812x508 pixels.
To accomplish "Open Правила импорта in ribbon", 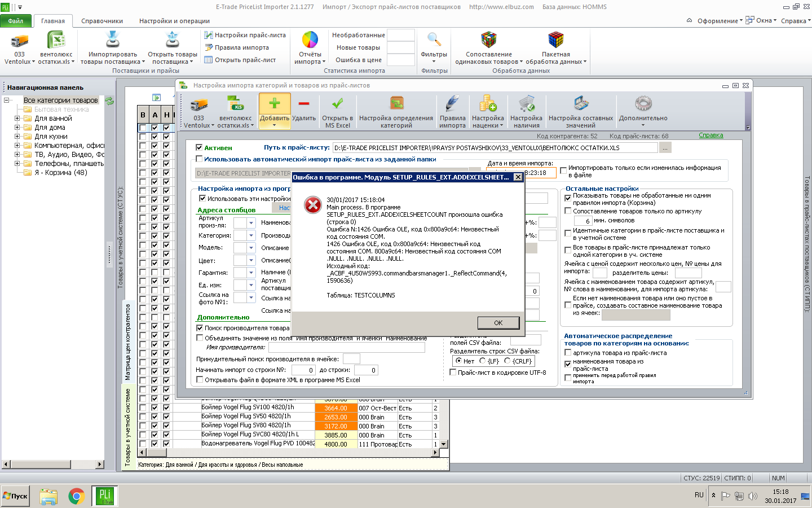I will tap(237, 47).
